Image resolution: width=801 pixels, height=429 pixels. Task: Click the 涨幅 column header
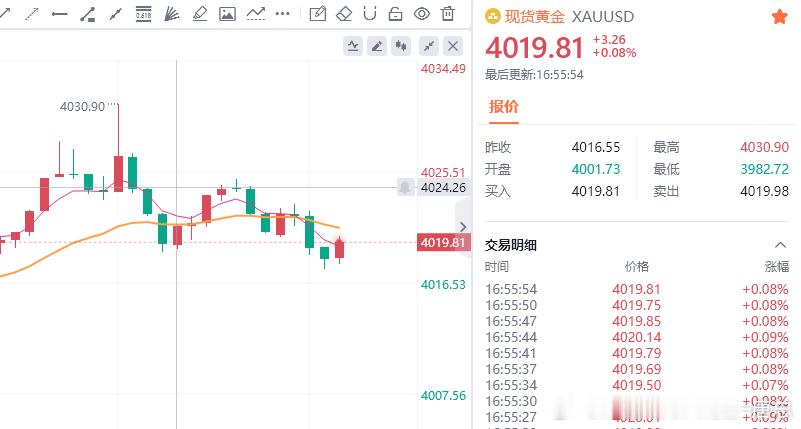point(776,267)
